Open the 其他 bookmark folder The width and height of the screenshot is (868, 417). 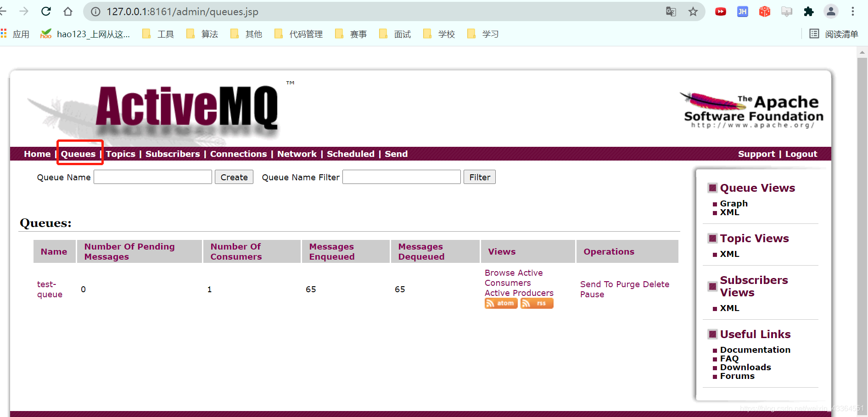246,34
